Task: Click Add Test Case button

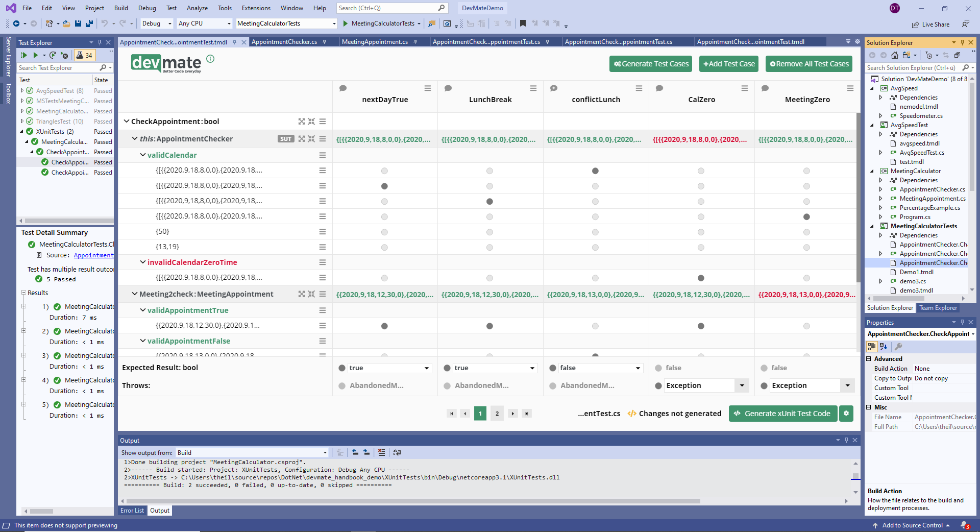Action: coord(729,64)
